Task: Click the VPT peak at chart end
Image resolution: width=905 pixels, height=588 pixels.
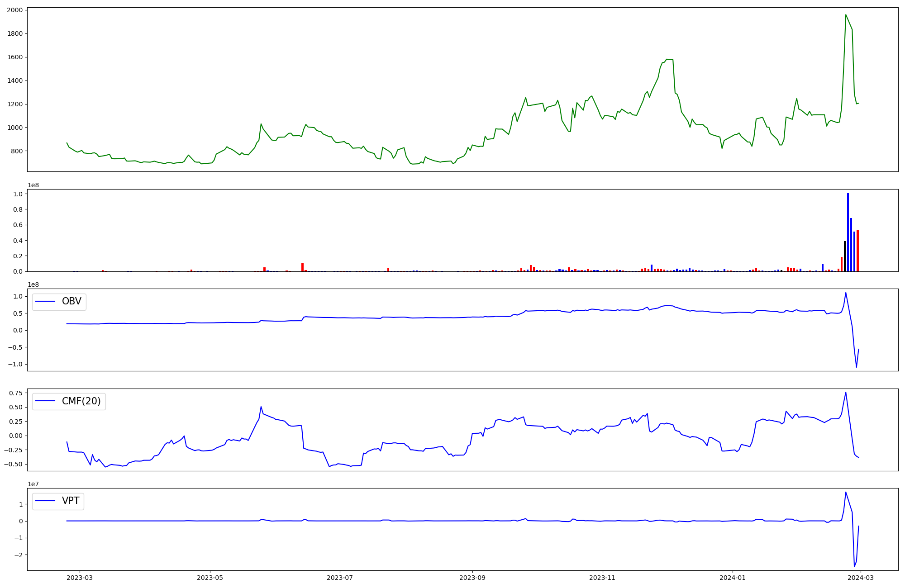Action: [x=846, y=492]
